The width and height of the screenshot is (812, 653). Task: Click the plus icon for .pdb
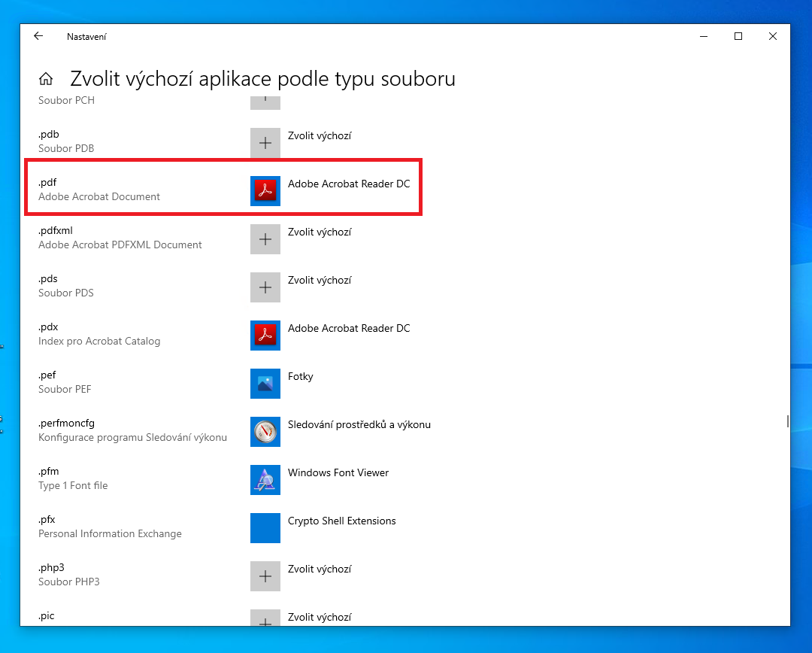point(265,143)
